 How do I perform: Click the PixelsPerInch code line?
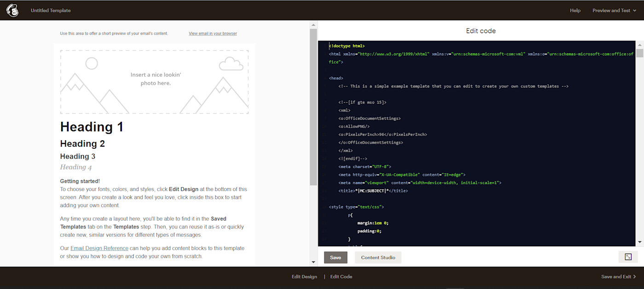tap(383, 135)
